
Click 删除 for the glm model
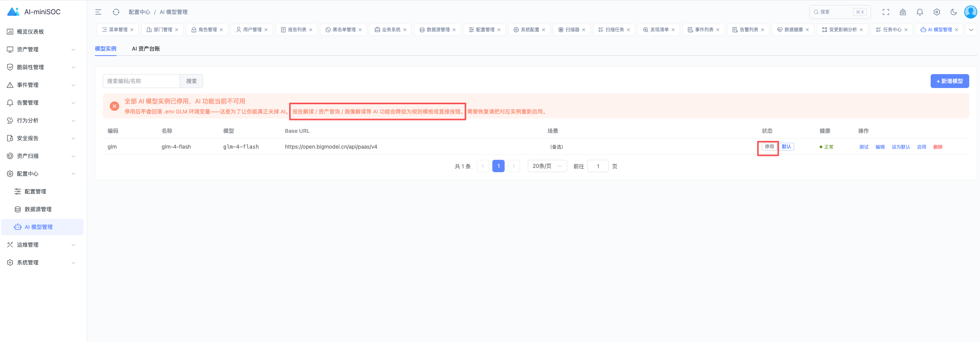pos(938,147)
